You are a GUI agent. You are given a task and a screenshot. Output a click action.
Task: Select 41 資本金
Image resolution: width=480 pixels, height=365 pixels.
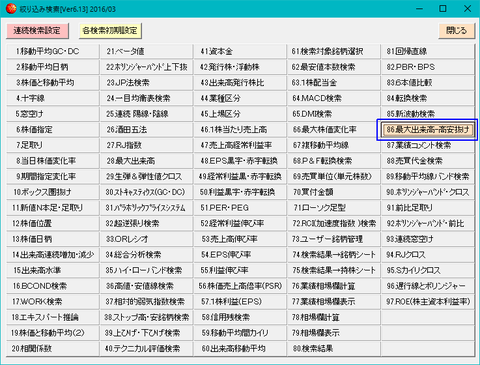240,51
